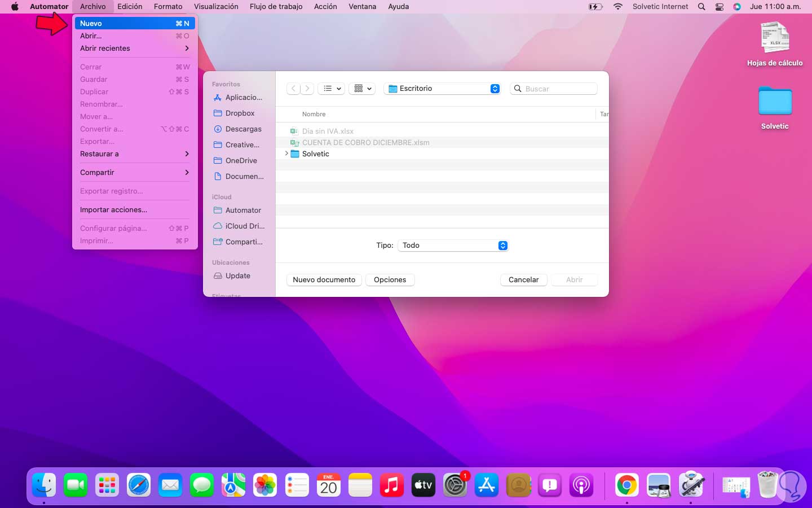Viewport: 812px width, 508px height.
Task: Expand the Abrir recientes submenu
Action: (x=135, y=48)
